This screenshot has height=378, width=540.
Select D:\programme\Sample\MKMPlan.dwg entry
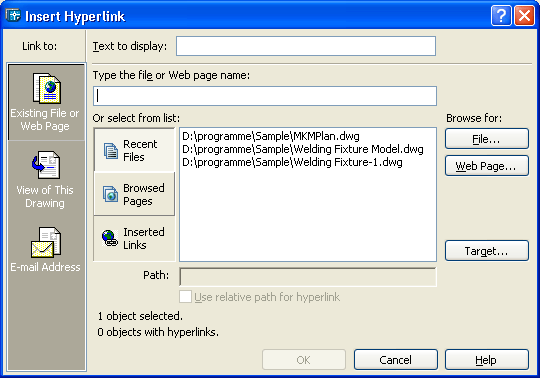point(271,136)
